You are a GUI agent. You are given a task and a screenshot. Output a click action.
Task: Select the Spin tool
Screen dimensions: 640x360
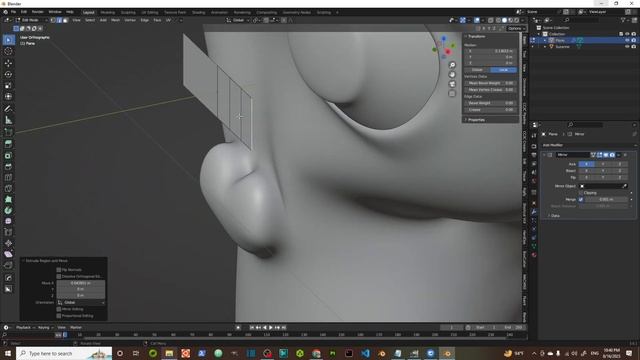[x=8, y=210]
